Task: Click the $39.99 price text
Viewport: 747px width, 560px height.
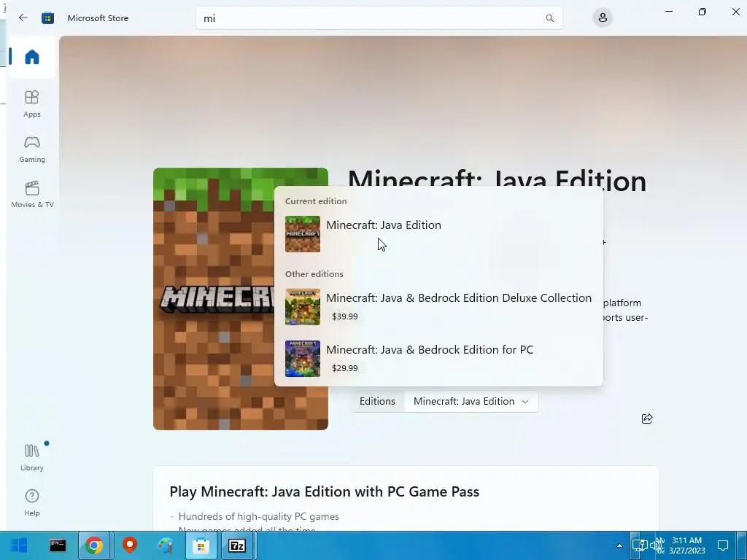Action: [344, 316]
